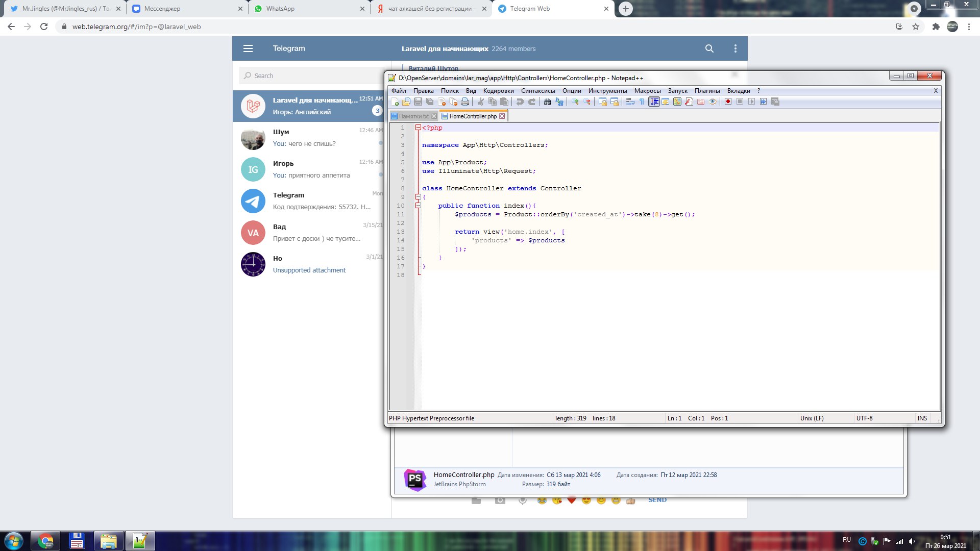Screen dimensions: 980x551
Task: Open the Правка menu
Action: (x=423, y=91)
